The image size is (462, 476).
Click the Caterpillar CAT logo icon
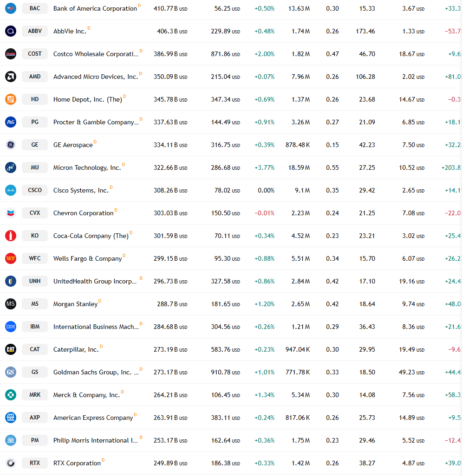(11, 349)
